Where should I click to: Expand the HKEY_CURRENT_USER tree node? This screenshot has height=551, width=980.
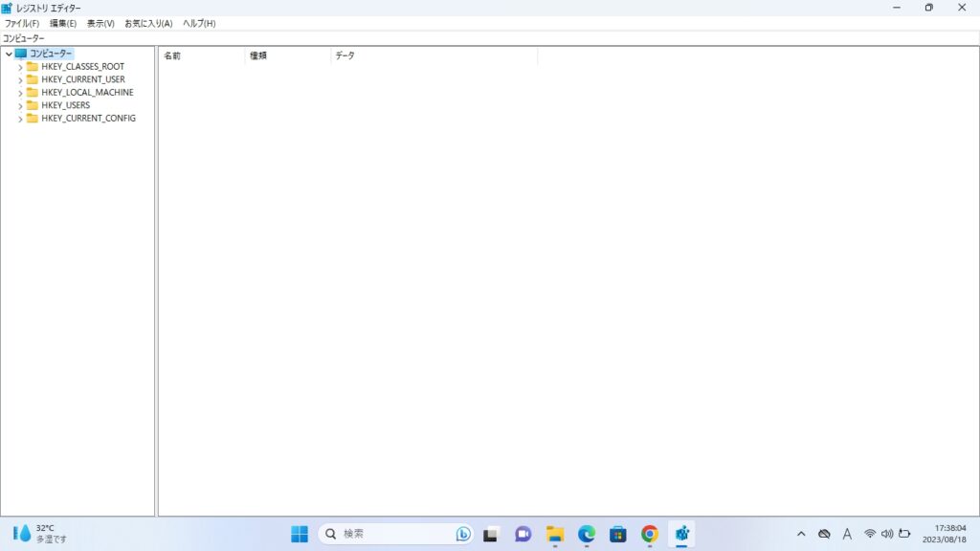click(20, 80)
